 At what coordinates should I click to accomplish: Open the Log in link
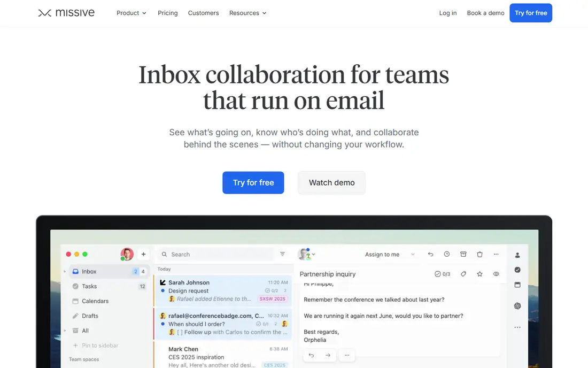click(x=448, y=13)
